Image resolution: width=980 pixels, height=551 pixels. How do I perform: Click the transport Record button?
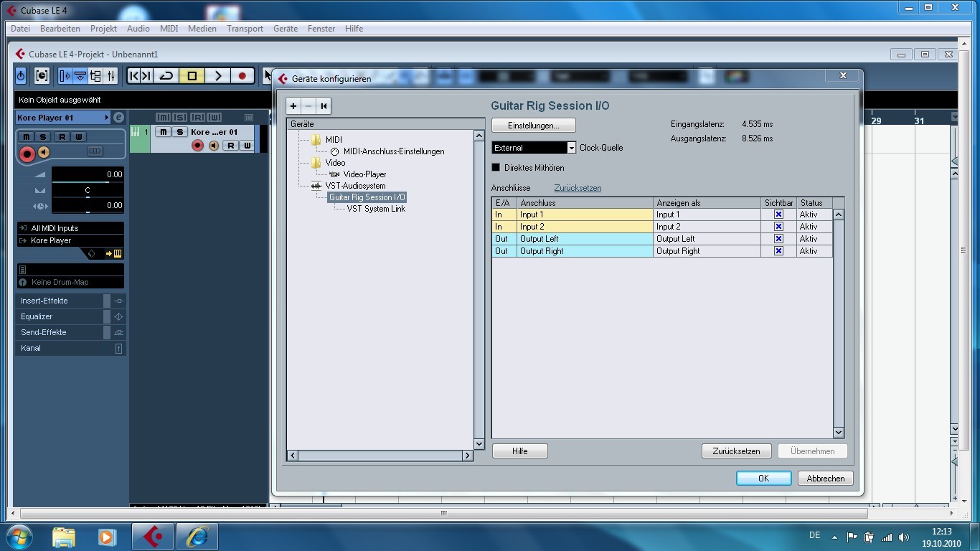point(242,75)
